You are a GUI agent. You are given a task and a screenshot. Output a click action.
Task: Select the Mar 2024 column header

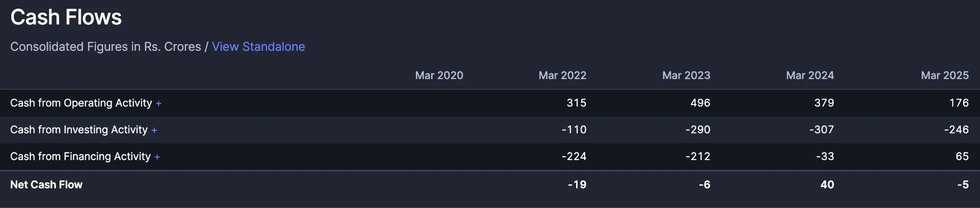click(810, 75)
